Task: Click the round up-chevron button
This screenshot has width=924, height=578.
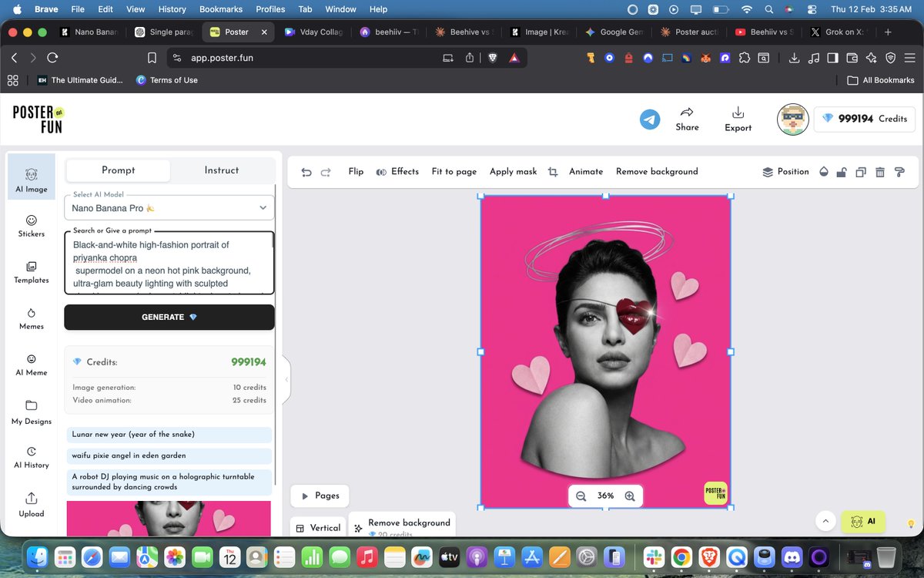Action: pos(825,522)
